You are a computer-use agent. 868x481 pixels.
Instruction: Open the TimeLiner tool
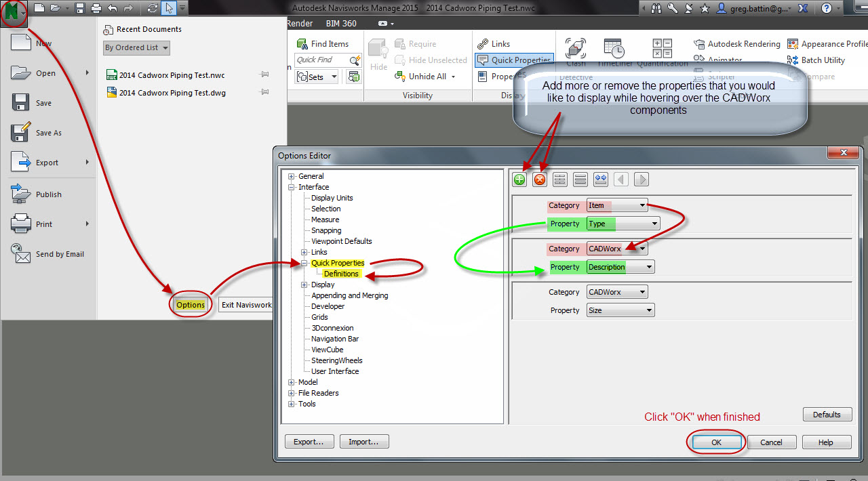point(614,50)
